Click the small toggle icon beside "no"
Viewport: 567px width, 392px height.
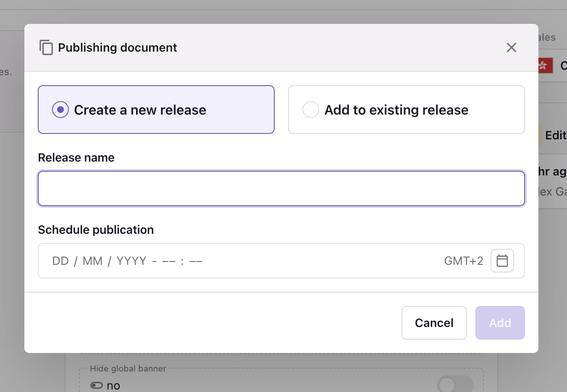click(97, 385)
